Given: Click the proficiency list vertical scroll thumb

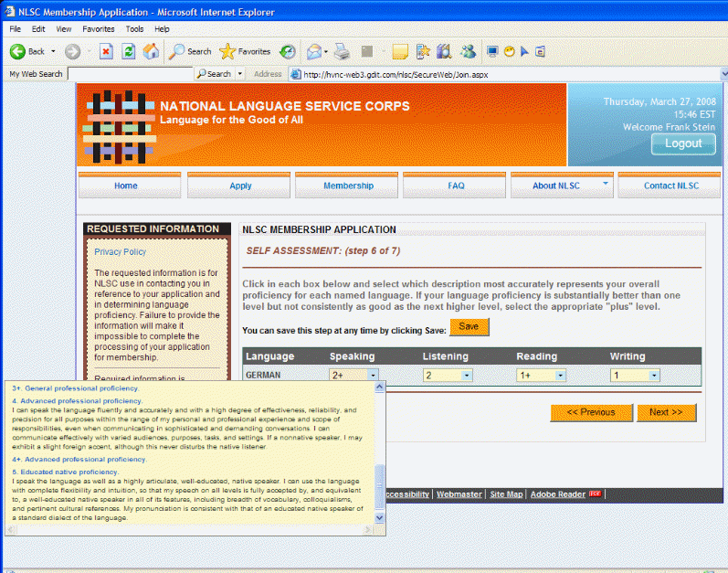Looking at the screenshot, I should point(379,486).
